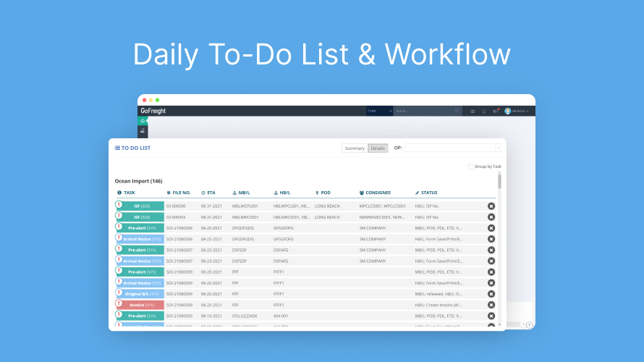This screenshot has width=644, height=362.
Task: Switch to the Summary view
Action: [x=355, y=148]
